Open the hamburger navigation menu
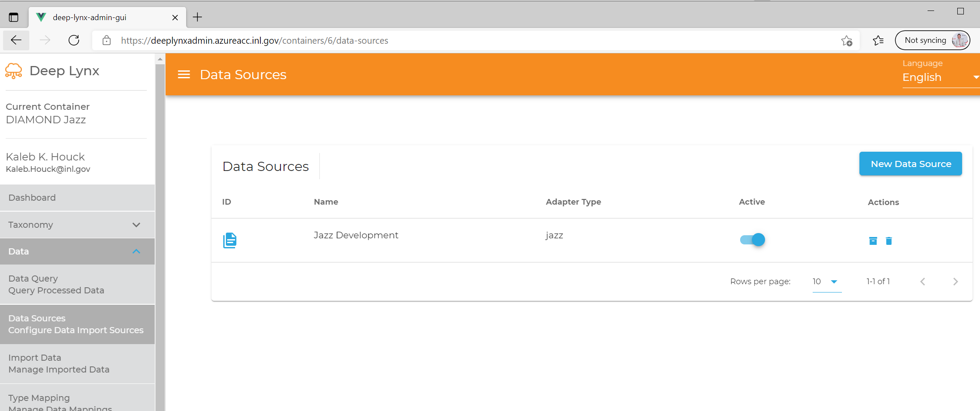 [x=184, y=75]
